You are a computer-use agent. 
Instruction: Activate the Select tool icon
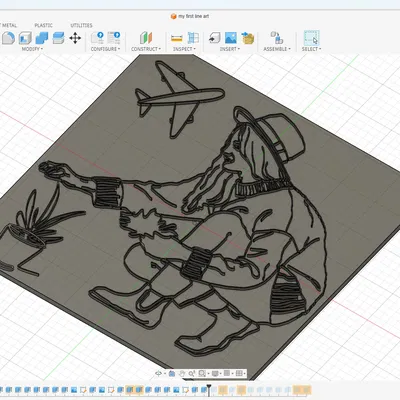(x=311, y=38)
